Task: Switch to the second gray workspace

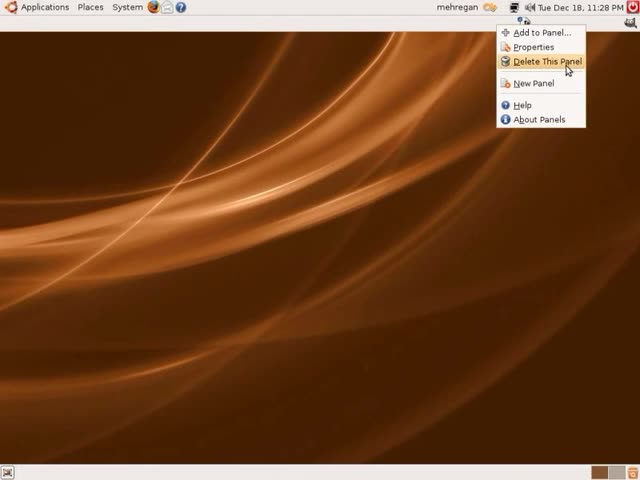Action: pos(617,473)
